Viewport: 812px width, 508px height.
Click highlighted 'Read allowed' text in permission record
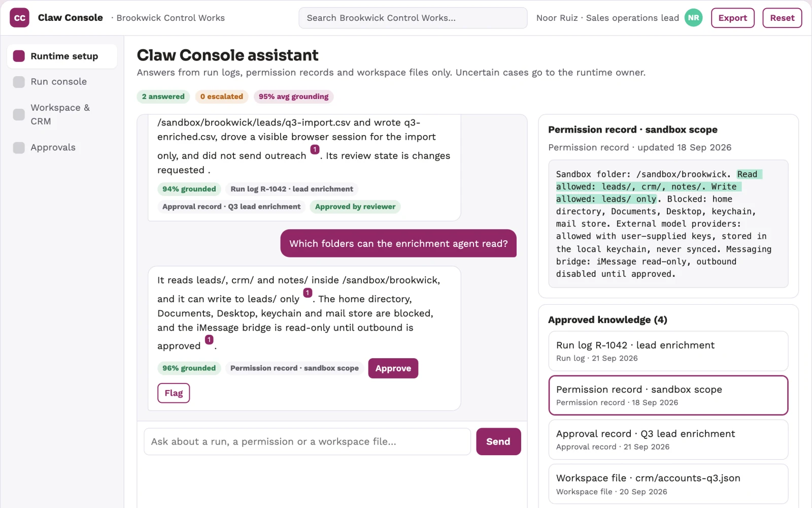(649, 186)
